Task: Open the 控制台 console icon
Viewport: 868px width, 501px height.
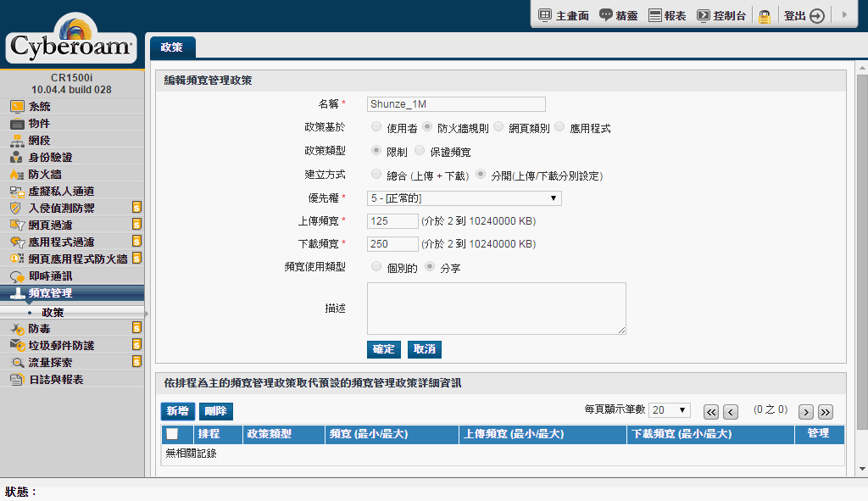Action: point(704,15)
